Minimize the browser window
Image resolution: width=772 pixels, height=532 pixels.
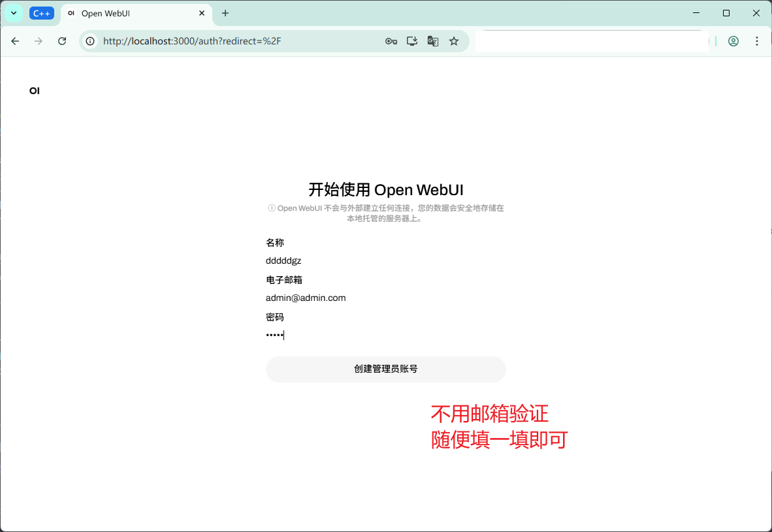696,13
